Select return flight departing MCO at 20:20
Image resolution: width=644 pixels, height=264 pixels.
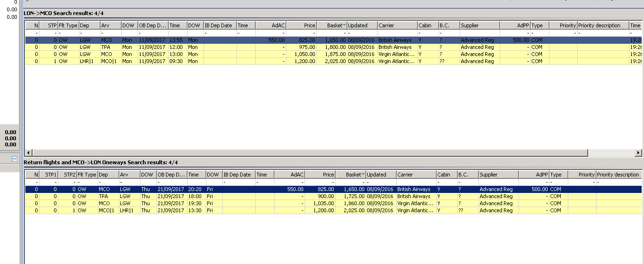[334, 189]
